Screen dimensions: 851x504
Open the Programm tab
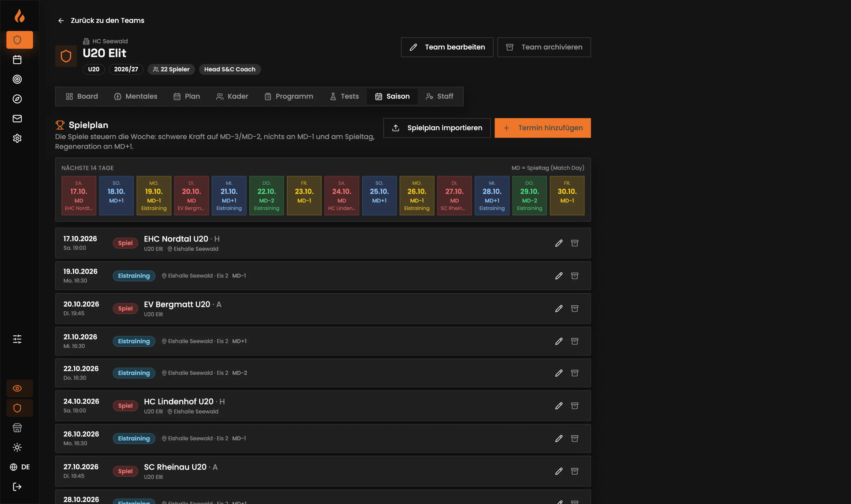click(x=289, y=97)
